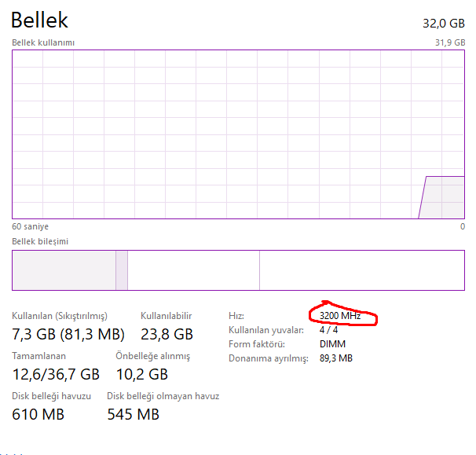The height and width of the screenshot is (455, 476).
Task: Click the DIMM form factor value
Action: pos(332,344)
